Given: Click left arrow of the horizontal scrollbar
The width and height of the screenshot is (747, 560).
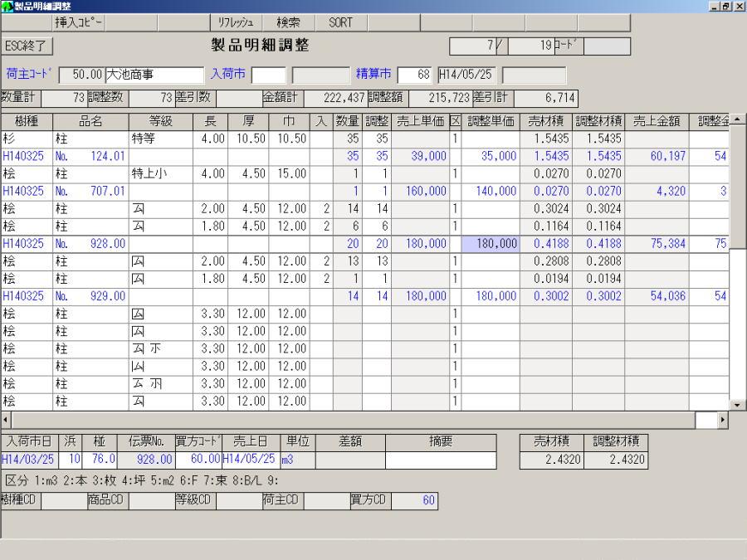Looking at the screenshot, I should [6, 420].
